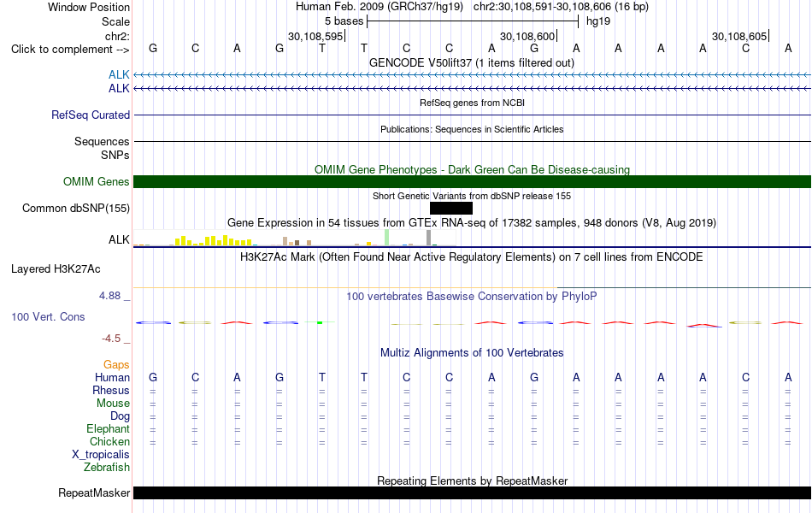
Task: Click the 'chr2:' ruler label
Action: pos(117,36)
